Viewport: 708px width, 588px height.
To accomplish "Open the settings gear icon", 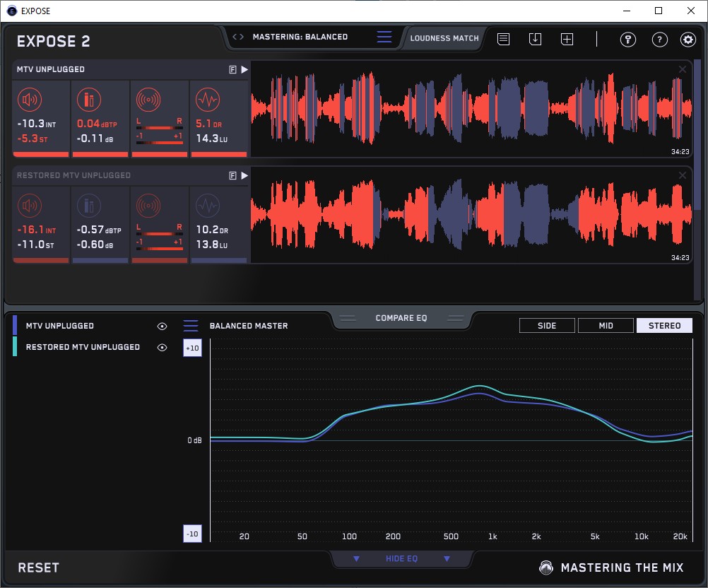I will click(688, 40).
